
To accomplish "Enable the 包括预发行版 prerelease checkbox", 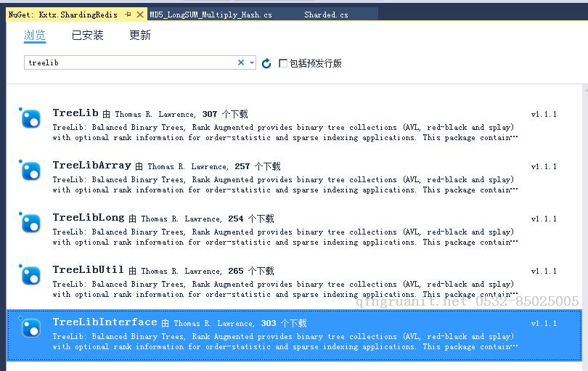I will point(283,63).
